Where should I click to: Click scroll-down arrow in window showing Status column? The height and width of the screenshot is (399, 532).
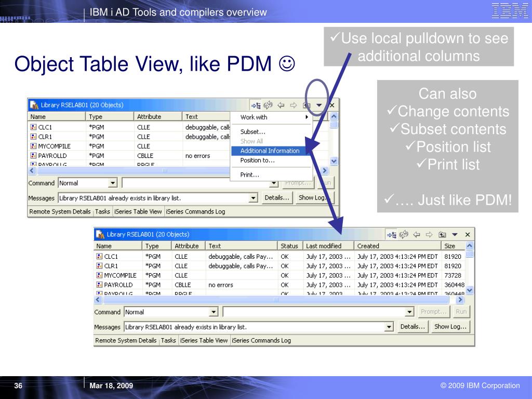pyautogui.click(x=470, y=290)
